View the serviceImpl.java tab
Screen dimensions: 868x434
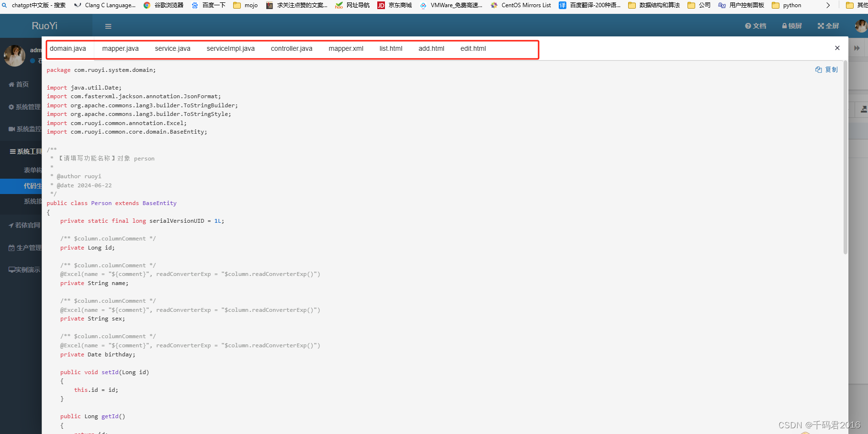(230, 48)
